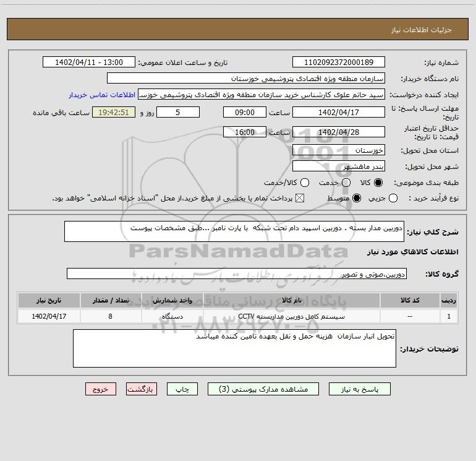The image size is (476, 461).
Task: Select the کالا radio button
Action: pyautogui.click(x=378, y=183)
